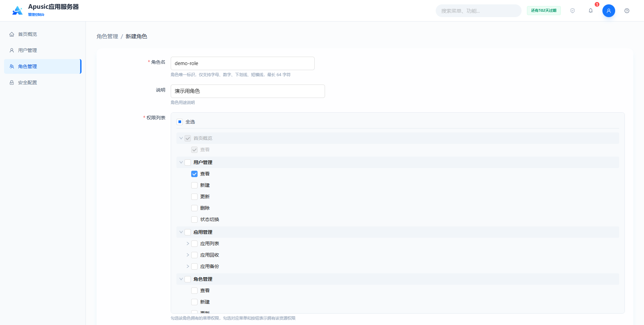This screenshot has width=644, height=325.
Task: Check 删除 under 用户管理
Action: tap(195, 208)
